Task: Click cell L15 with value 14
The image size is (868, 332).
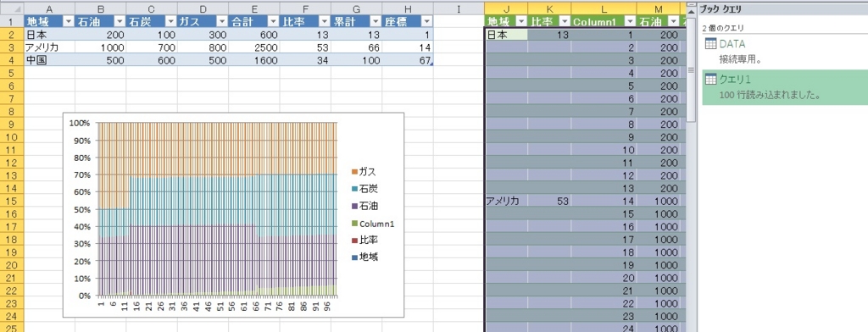Action: click(x=604, y=201)
